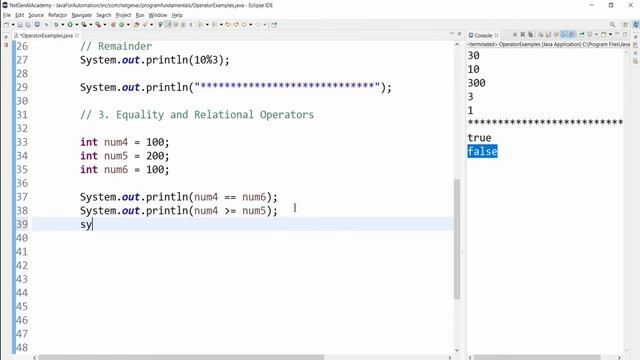Viewport: 640px width, 360px height.
Task: Click the Open Perspective icon
Action: point(625,24)
